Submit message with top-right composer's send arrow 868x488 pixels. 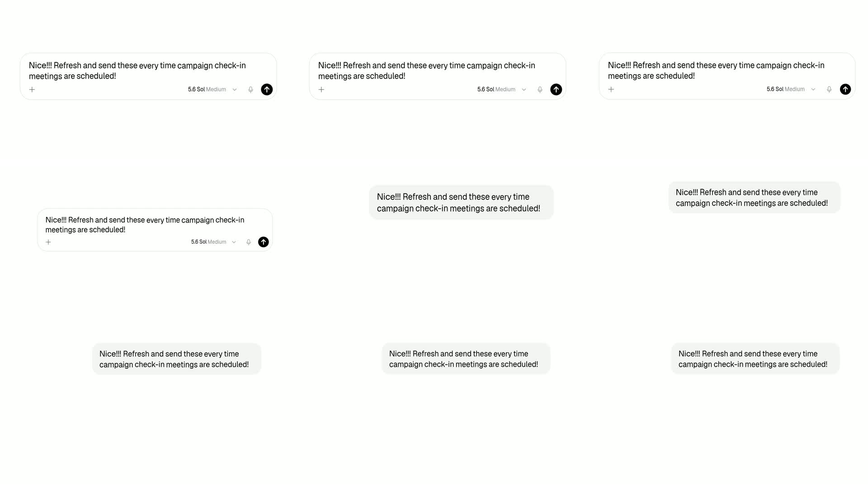point(845,89)
